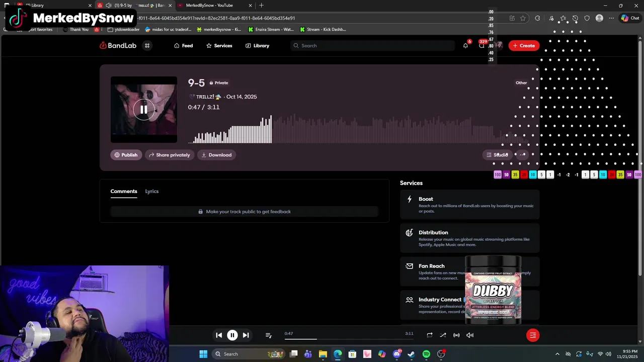Skip to the next track
The height and width of the screenshot is (362, 644).
tap(246, 335)
